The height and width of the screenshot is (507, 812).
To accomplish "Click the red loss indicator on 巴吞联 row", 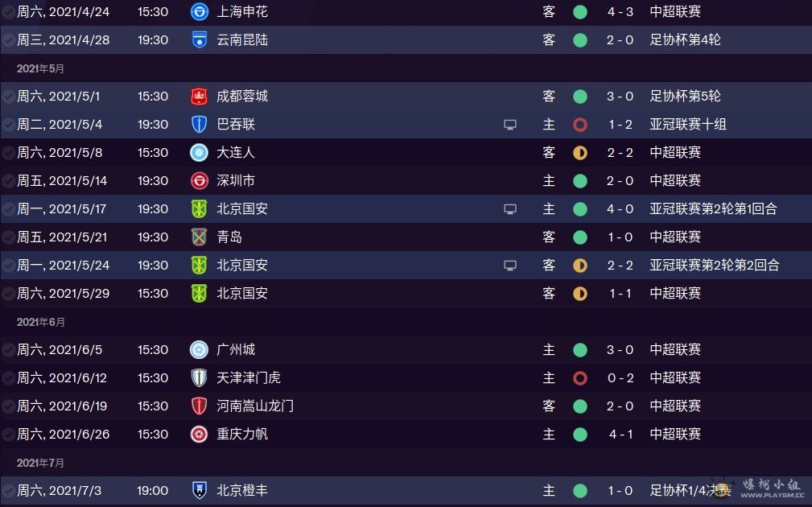I will 580,124.
